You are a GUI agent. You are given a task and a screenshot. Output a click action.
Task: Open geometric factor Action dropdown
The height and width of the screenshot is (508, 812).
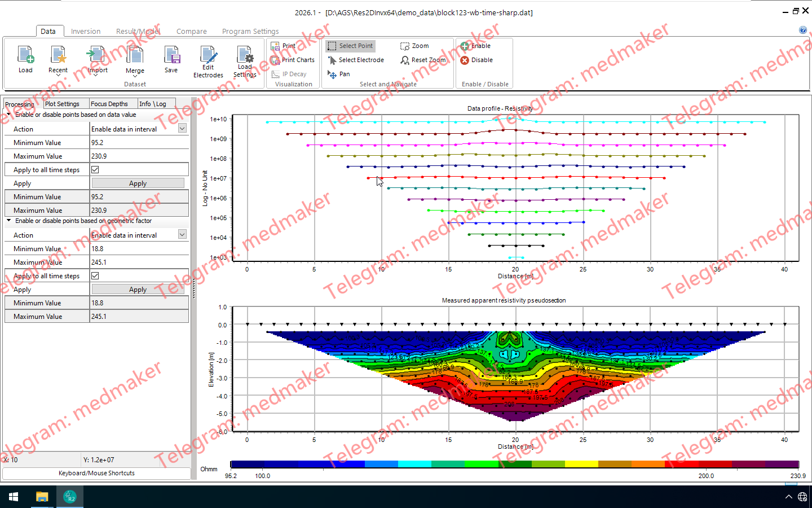[182, 234]
